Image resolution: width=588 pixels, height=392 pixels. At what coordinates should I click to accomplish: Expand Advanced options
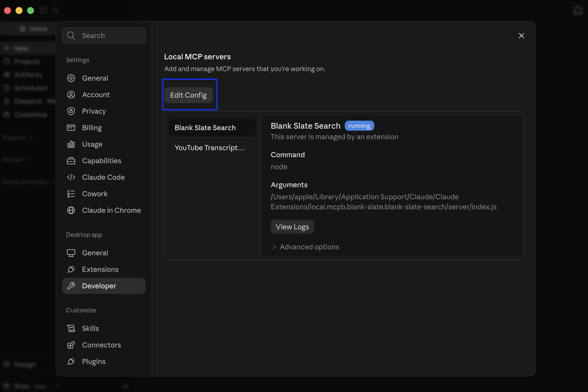pyautogui.click(x=306, y=247)
